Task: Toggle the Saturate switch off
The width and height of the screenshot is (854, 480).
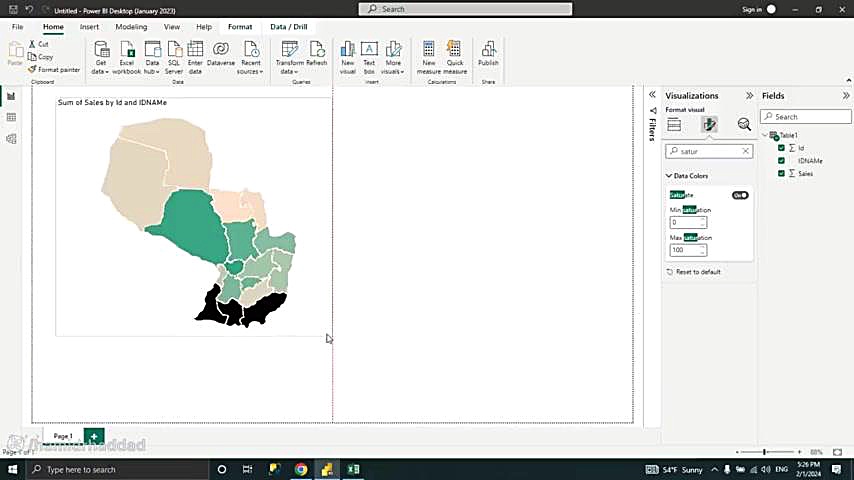Action: [x=740, y=195]
